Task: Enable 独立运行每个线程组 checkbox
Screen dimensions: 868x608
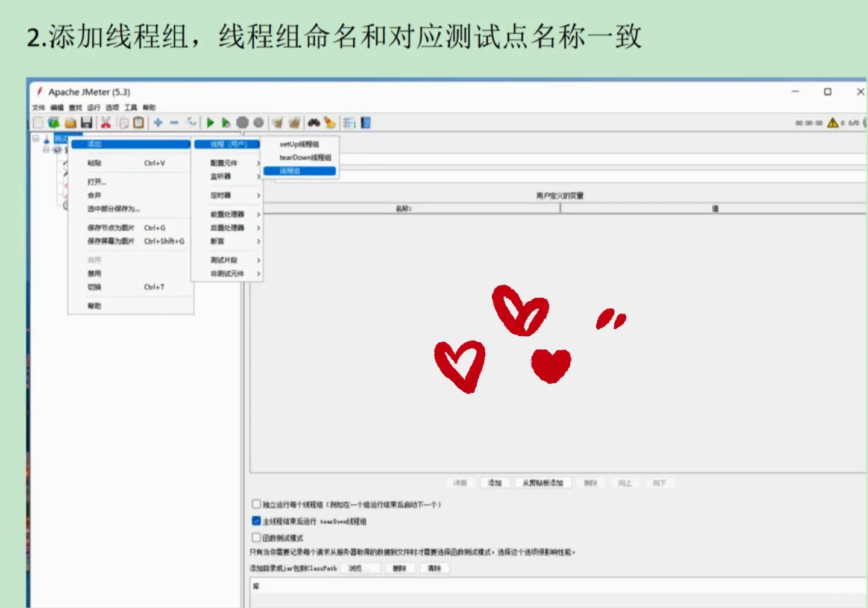Action: 256,504
